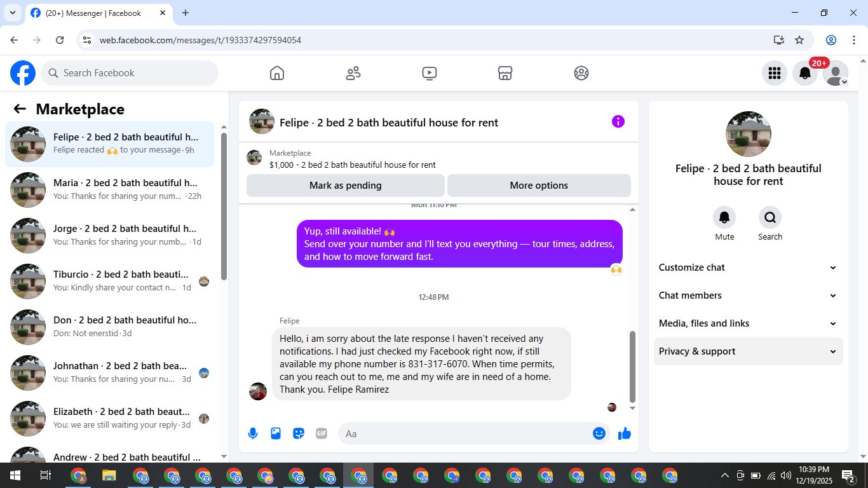Click the conversation list scrollbar
This screenshot has height=488, width=868.
click(x=224, y=206)
